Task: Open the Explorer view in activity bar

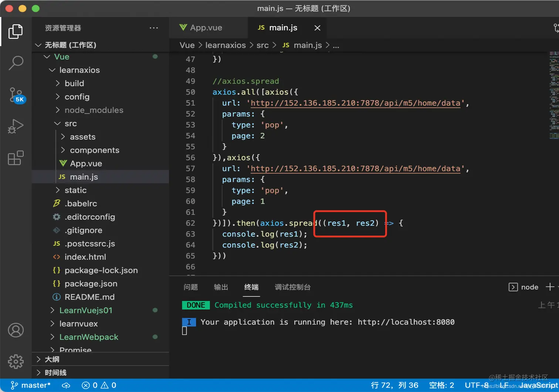Action: 16,31
